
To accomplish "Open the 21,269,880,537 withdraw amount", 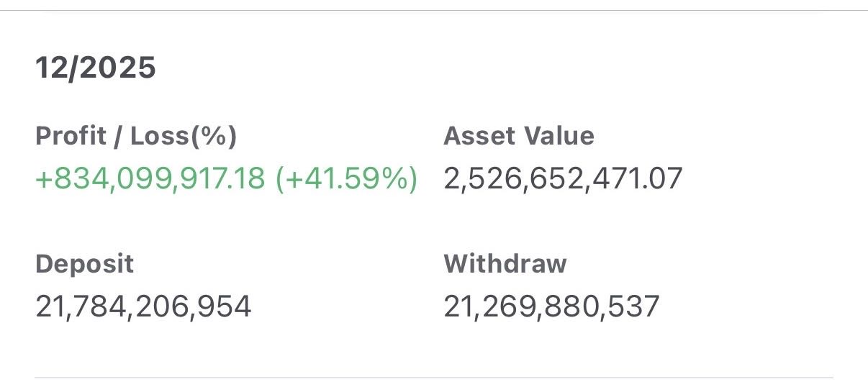I will tap(551, 307).
